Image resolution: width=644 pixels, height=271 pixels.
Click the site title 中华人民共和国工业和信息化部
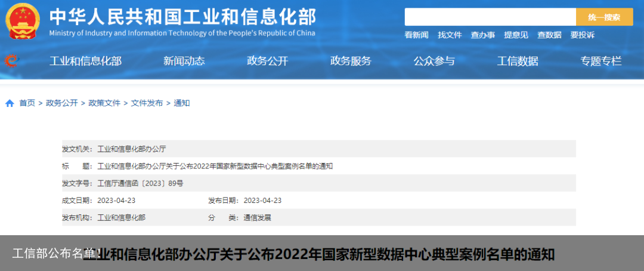pos(183,17)
